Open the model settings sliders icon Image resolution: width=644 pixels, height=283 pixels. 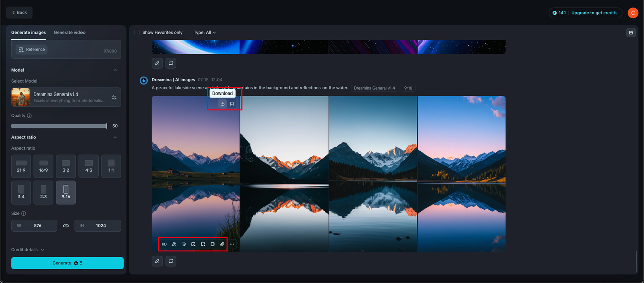coord(114,97)
